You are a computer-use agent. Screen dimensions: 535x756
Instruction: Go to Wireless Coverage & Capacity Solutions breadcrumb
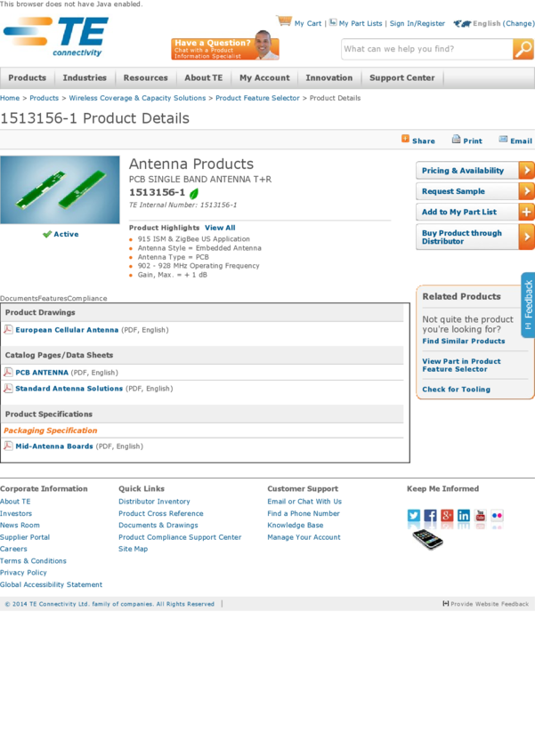137,98
